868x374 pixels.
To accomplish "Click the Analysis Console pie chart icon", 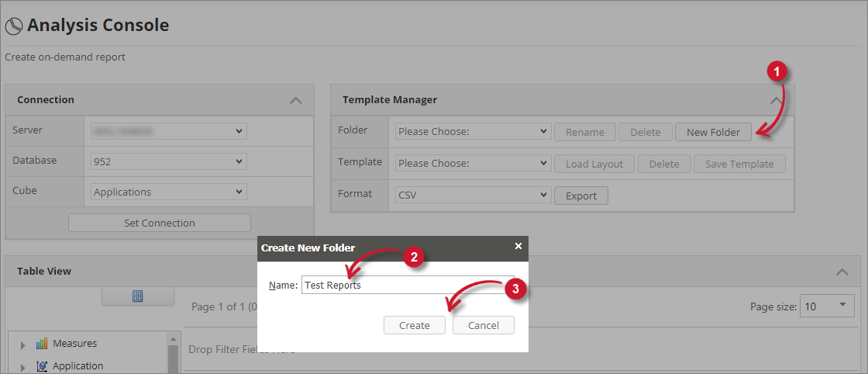I will [x=14, y=26].
